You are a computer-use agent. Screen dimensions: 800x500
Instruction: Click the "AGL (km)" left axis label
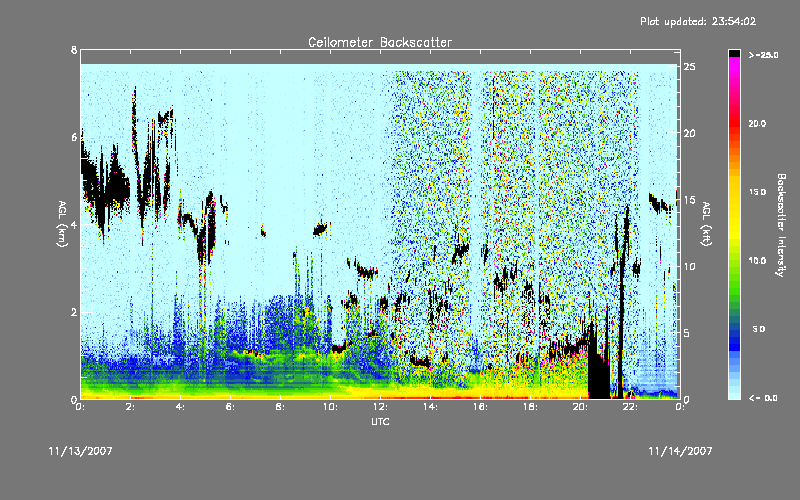(62, 224)
